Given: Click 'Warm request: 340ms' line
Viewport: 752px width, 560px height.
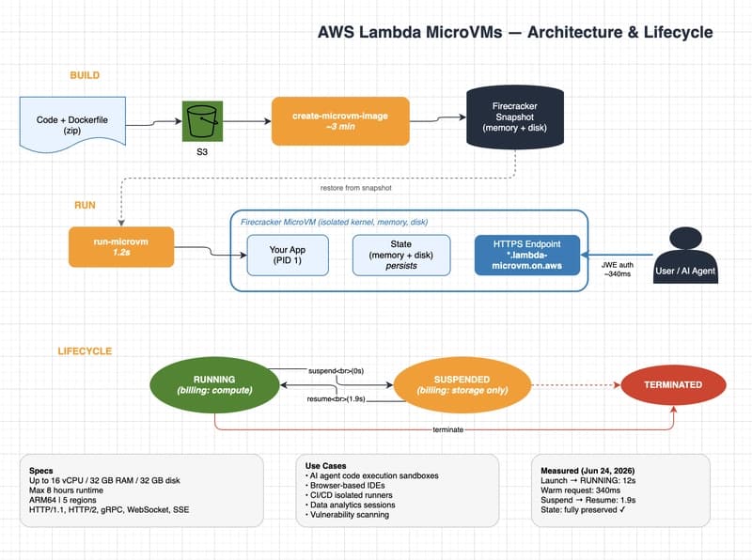Looking at the screenshot, I should [580, 490].
